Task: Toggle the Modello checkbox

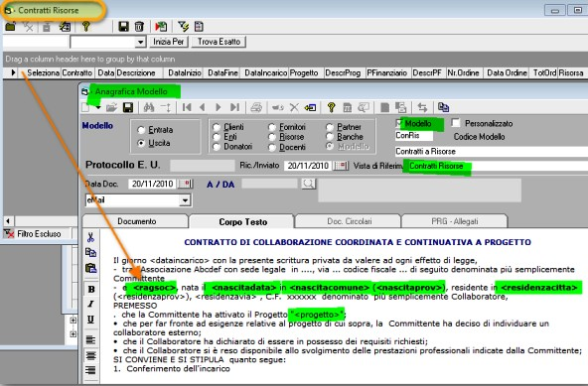Action: click(399, 123)
